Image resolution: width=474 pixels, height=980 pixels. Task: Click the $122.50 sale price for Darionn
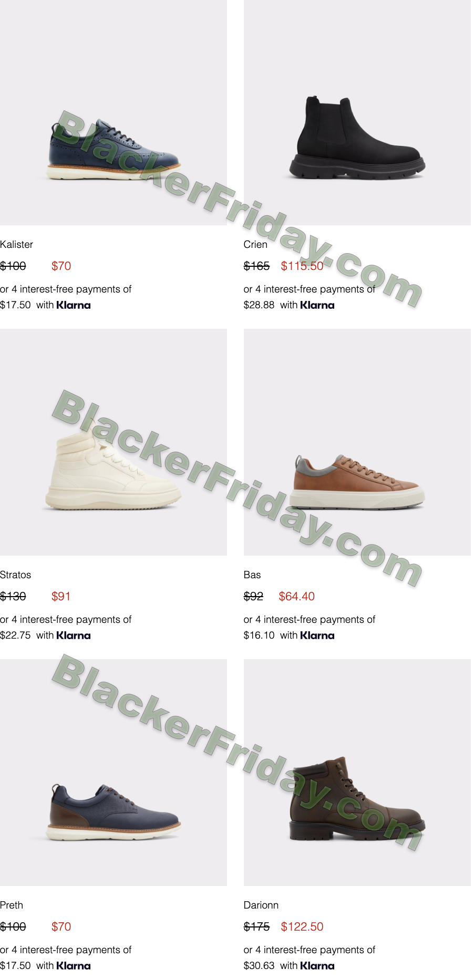[x=302, y=927]
